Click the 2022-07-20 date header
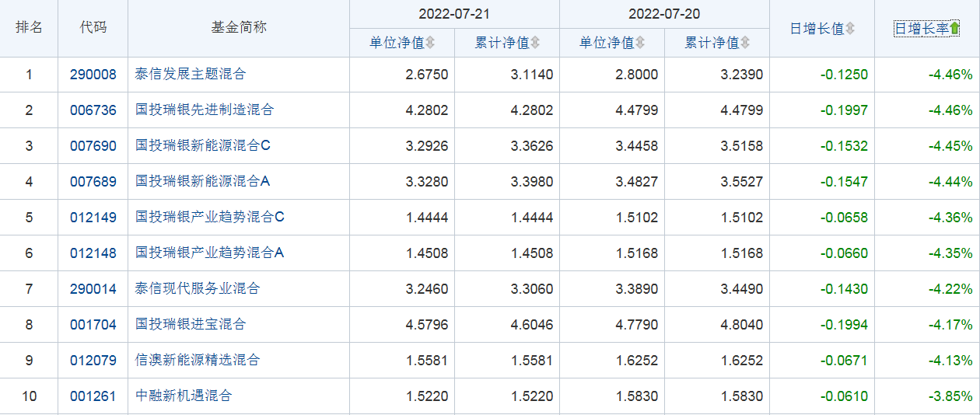Screen dimensions: 980x415 (x=664, y=14)
